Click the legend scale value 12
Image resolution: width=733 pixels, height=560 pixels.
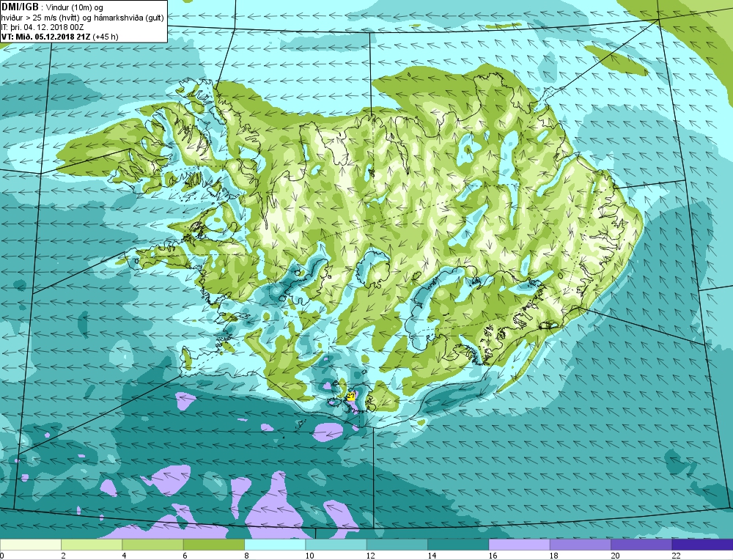tap(371, 556)
